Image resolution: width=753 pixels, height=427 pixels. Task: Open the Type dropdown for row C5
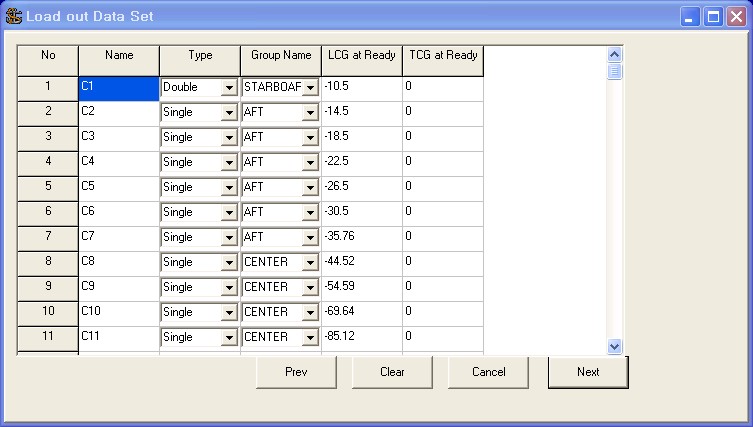(229, 188)
